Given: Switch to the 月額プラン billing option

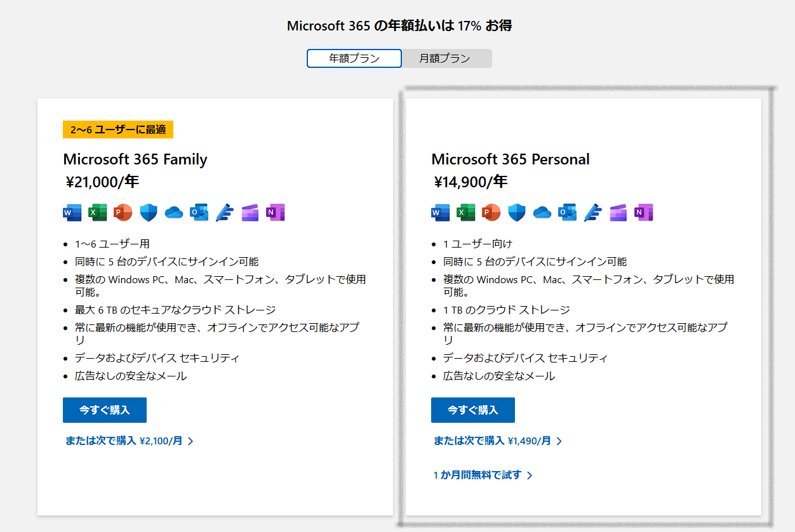Looking at the screenshot, I should [444, 58].
